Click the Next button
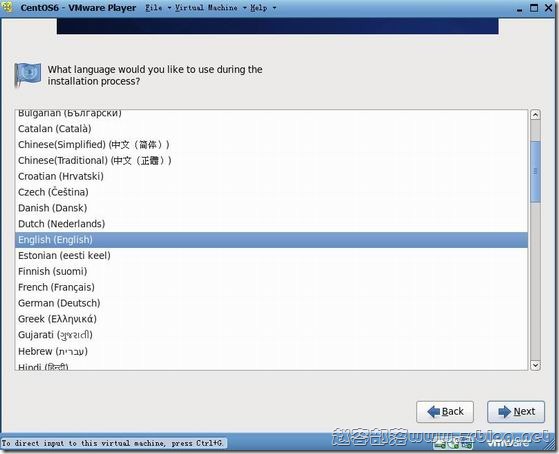The width and height of the screenshot is (559, 454). click(x=516, y=412)
